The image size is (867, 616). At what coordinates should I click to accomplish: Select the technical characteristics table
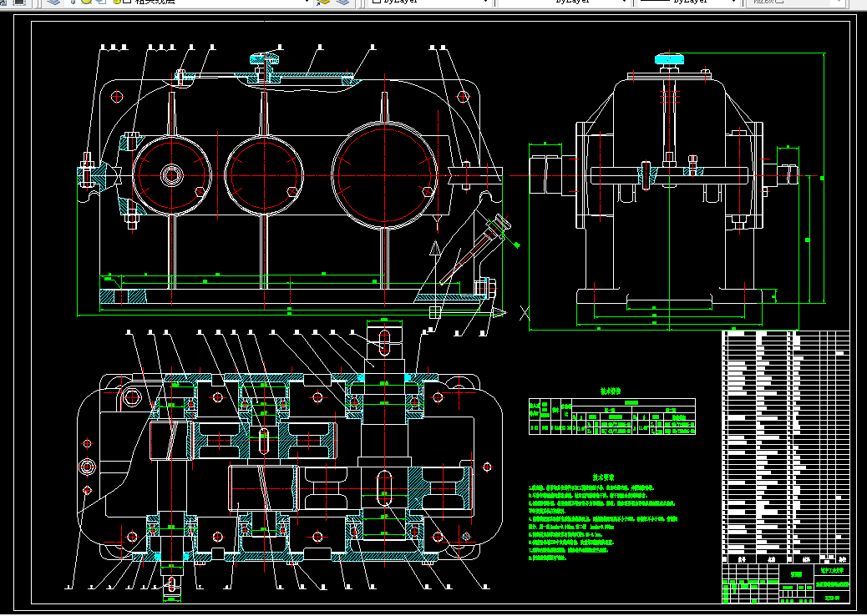[x=612, y=416]
